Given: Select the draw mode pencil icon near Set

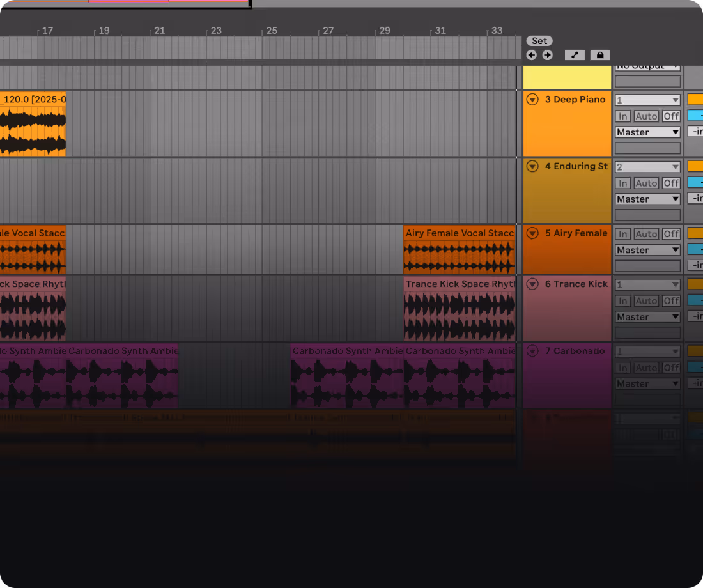Looking at the screenshot, I should pyautogui.click(x=574, y=55).
